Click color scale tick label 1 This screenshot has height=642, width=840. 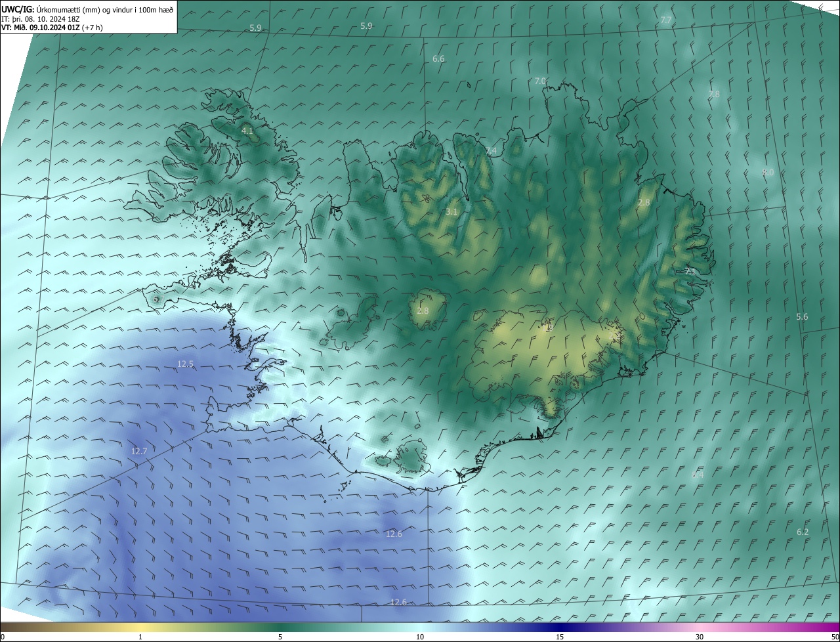coord(140,637)
